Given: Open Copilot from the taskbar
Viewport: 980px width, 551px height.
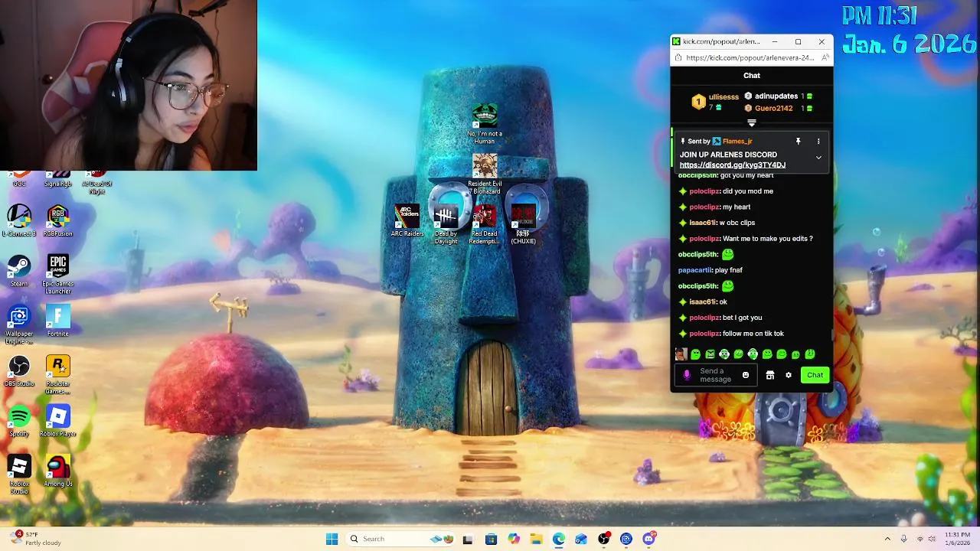Looking at the screenshot, I should click(514, 539).
